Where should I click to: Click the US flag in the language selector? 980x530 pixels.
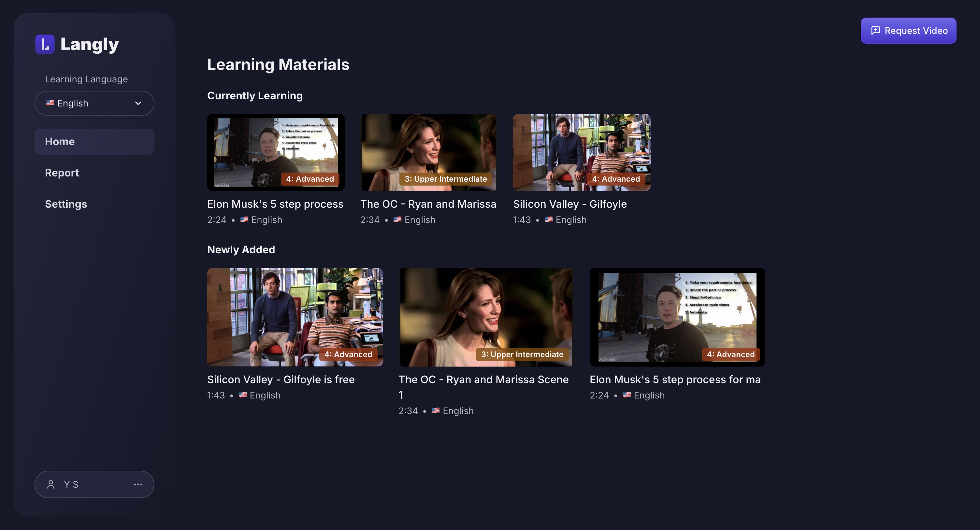[x=50, y=103]
